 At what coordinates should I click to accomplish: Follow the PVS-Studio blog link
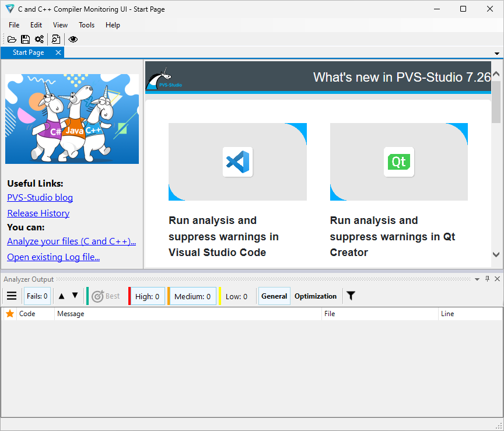[40, 198]
